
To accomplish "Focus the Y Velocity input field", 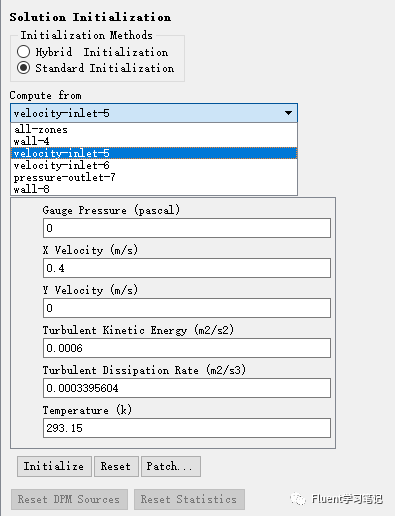I will [x=187, y=308].
